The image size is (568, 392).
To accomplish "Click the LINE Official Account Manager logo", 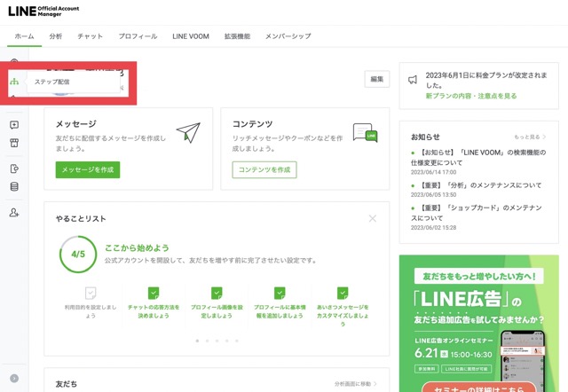I will pyautogui.click(x=43, y=12).
